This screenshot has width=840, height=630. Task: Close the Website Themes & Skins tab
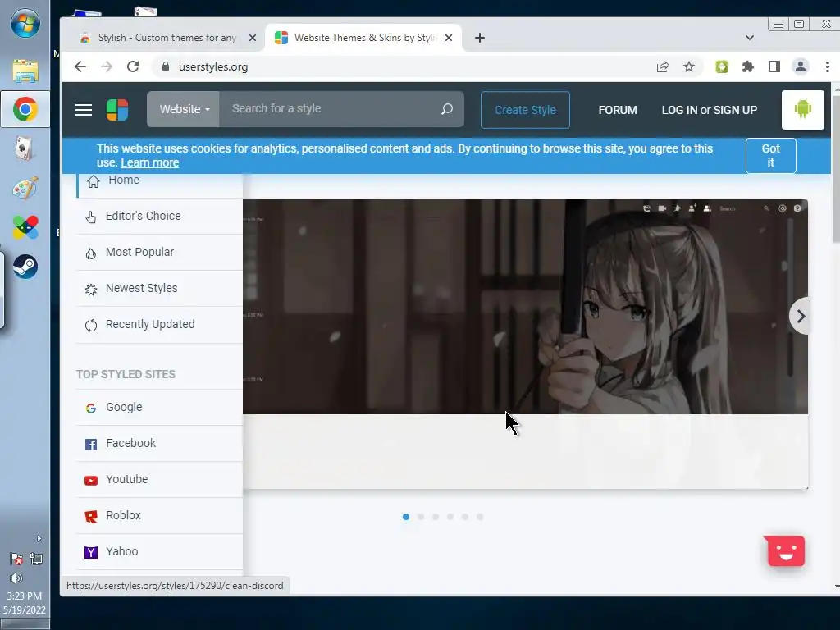coord(449,38)
